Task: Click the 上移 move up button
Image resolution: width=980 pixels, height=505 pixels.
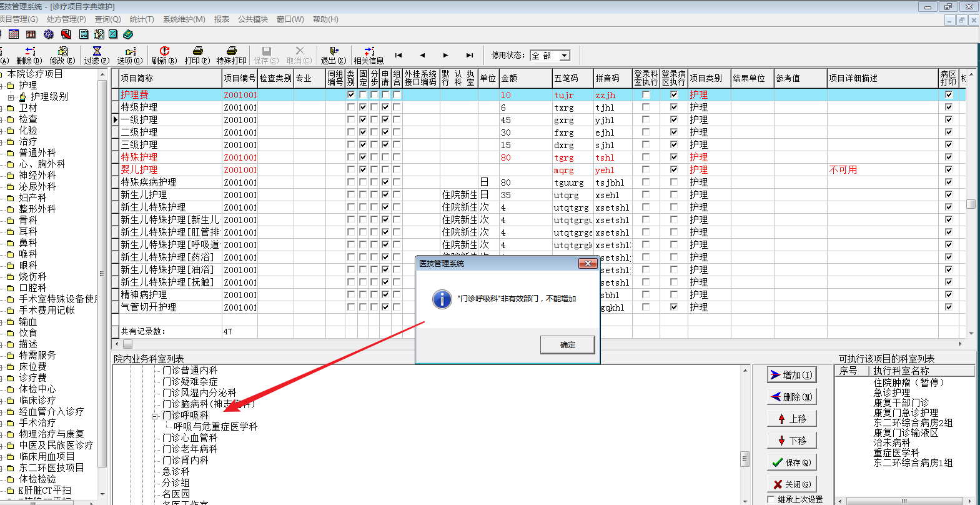Action: click(792, 419)
